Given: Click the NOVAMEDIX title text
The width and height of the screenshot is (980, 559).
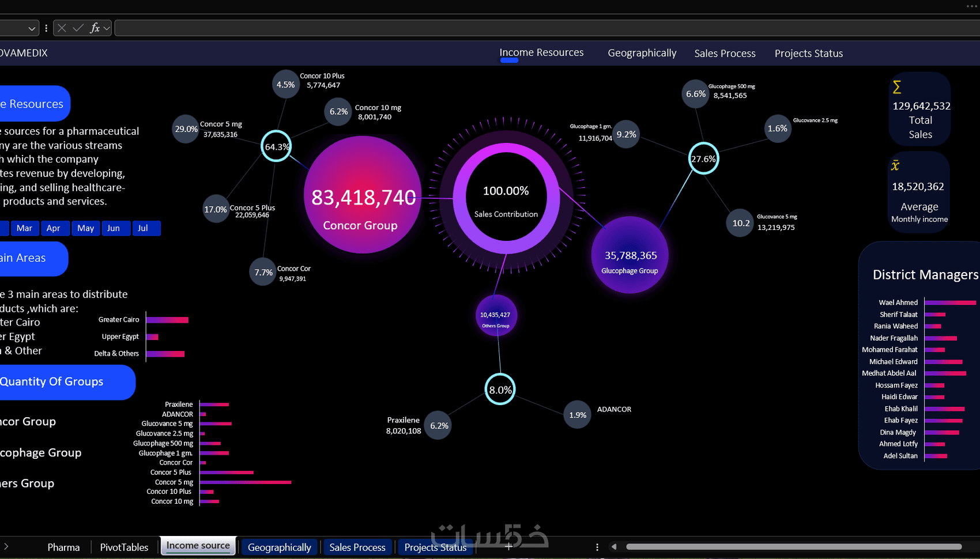Looking at the screenshot, I should 24,53.
